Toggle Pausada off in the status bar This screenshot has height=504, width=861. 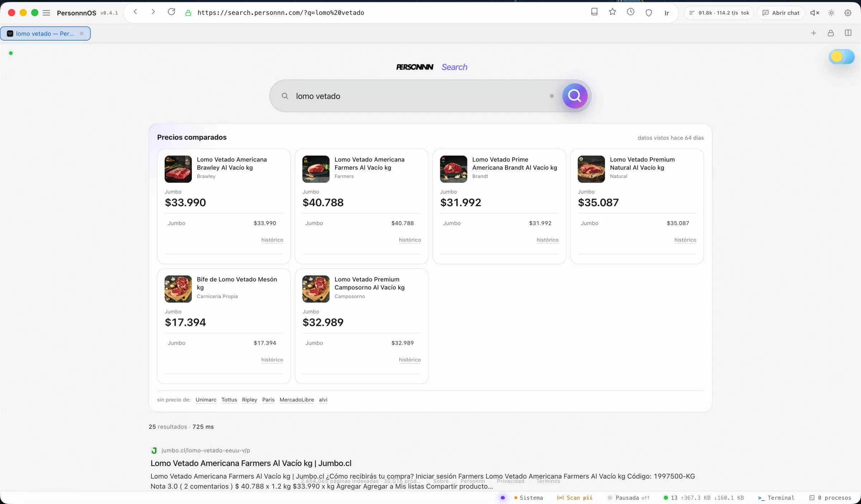(628, 498)
